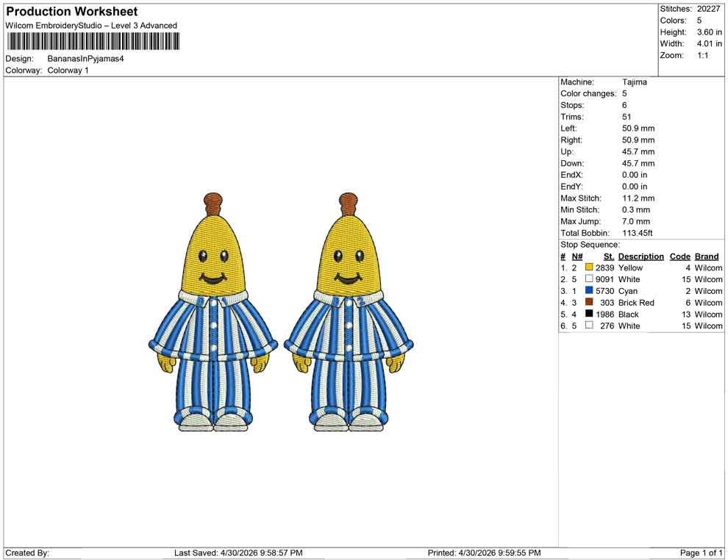
Task: Click the '5730 Cyan' row text
Action: pyautogui.click(x=616, y=291)
